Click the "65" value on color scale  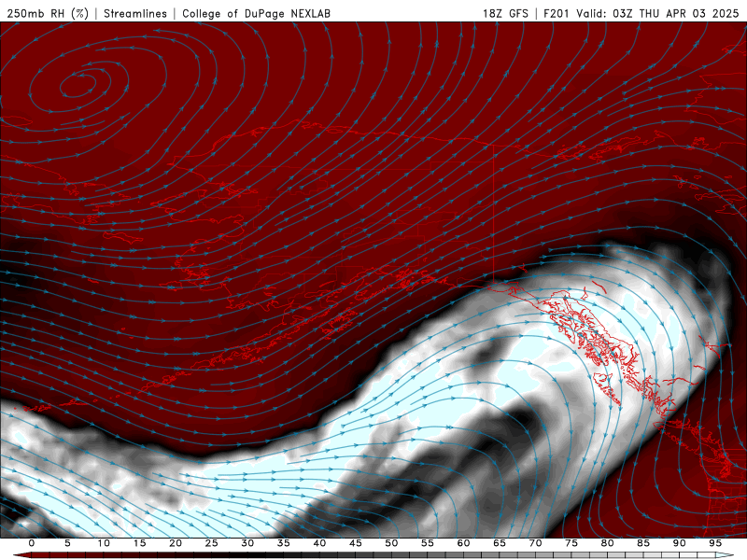click(x=500, y=543)
